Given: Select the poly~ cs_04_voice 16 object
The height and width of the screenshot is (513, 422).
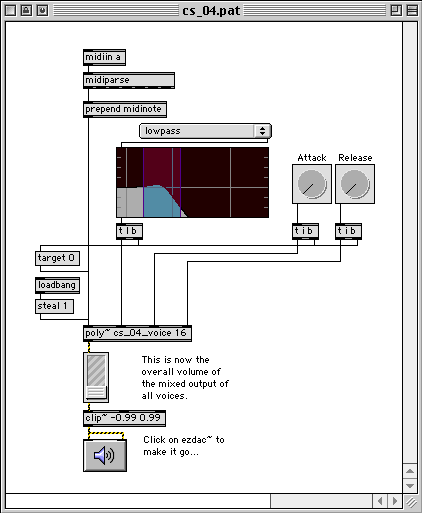Looking at the screenshot, I should pyautogui.click(x=137, y=333).
